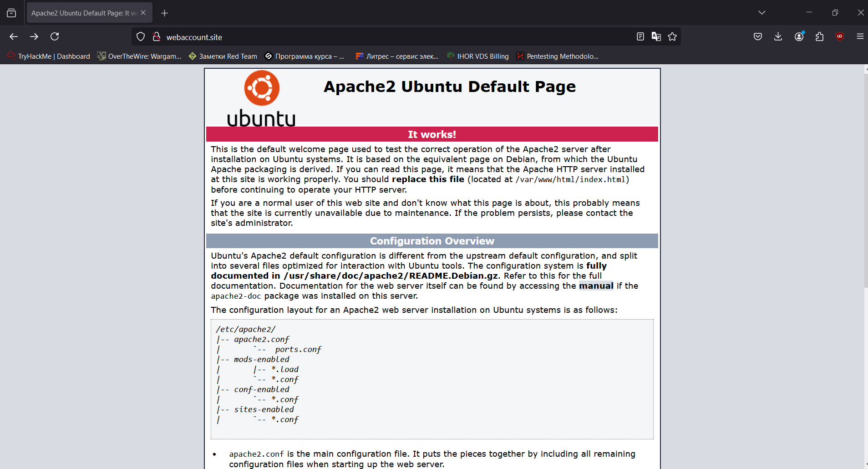Bookmark this page with the star icon
This screenshot has width=868, height=469.
tap(672, 37)
